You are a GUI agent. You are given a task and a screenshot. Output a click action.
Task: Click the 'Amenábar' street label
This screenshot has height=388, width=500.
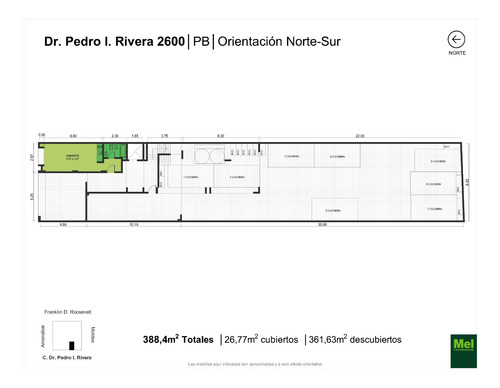(x=43, y=336)
